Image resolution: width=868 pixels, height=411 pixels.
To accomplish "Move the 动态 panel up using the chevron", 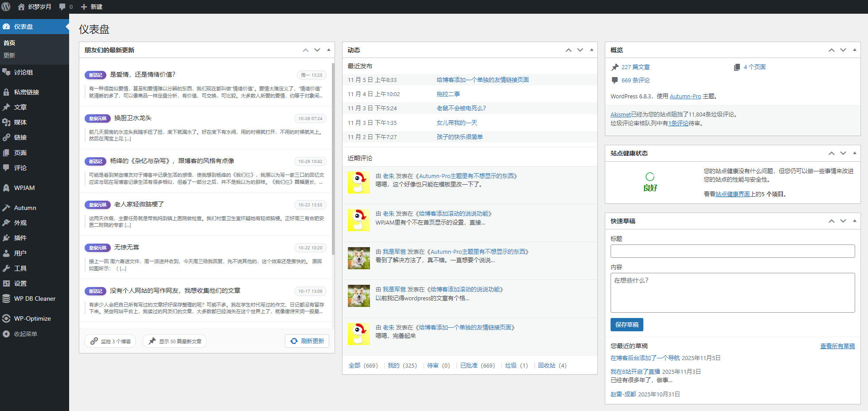I will point(568,50).
